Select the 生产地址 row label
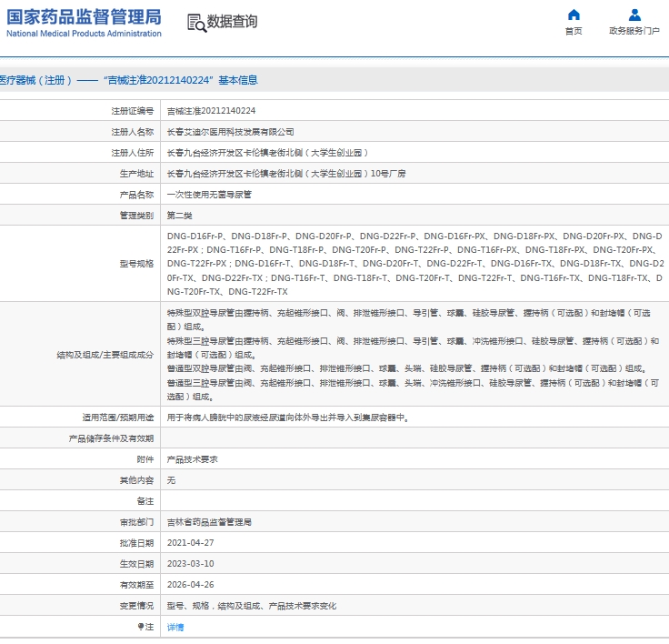This screenshot has width=669, height=644. (136, 174)
